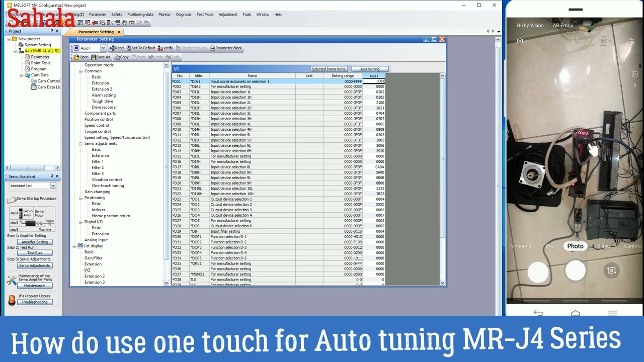Tap AR Emoji on phone camera
Image resolution: width=644 pixels, height=362 pixels.
coord(563,26)
